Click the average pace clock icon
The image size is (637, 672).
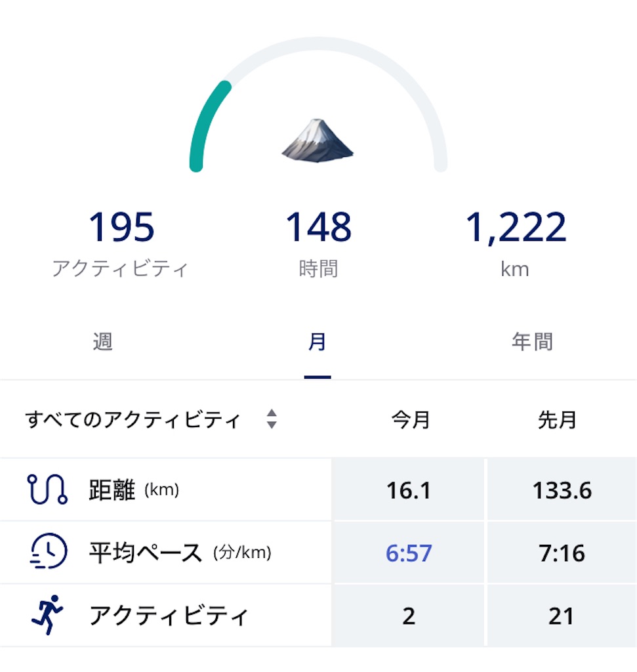[x=49, y=551]
